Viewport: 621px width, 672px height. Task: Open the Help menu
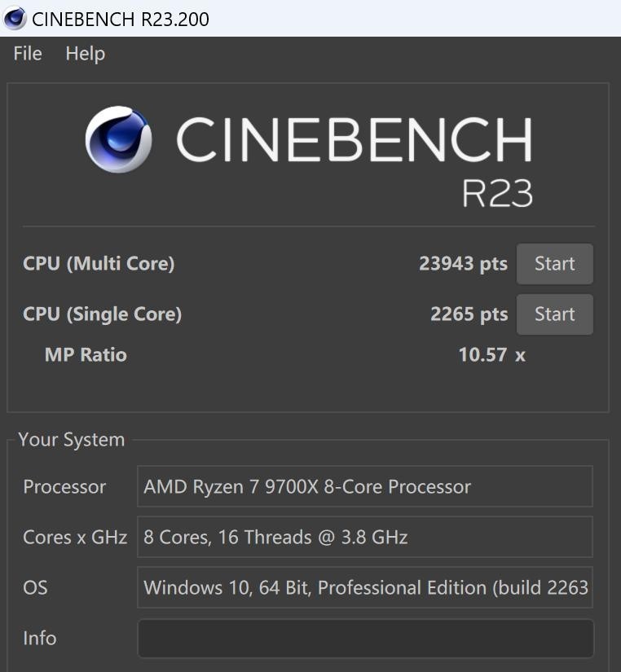click(x=86, y=54)
